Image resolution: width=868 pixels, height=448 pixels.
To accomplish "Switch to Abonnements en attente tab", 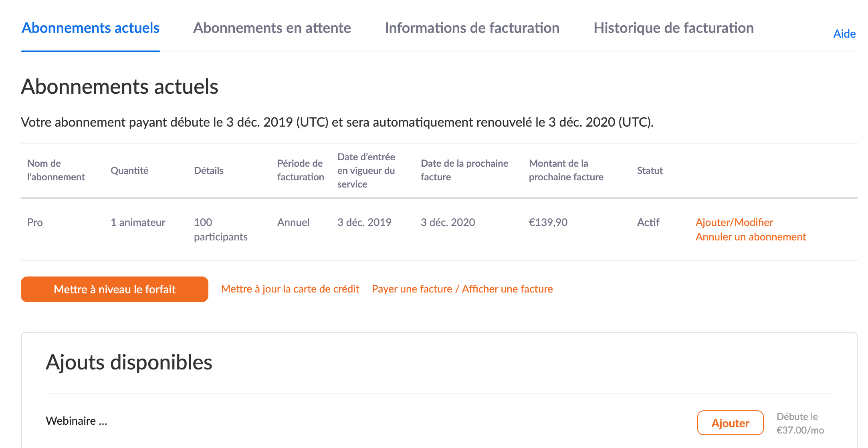I will coord(272,28).
